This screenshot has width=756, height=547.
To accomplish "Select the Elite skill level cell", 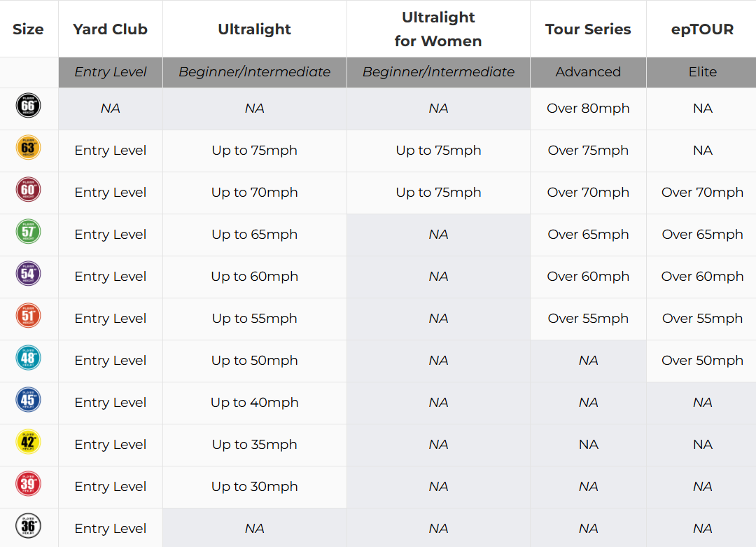I will [x=702, y=72].
